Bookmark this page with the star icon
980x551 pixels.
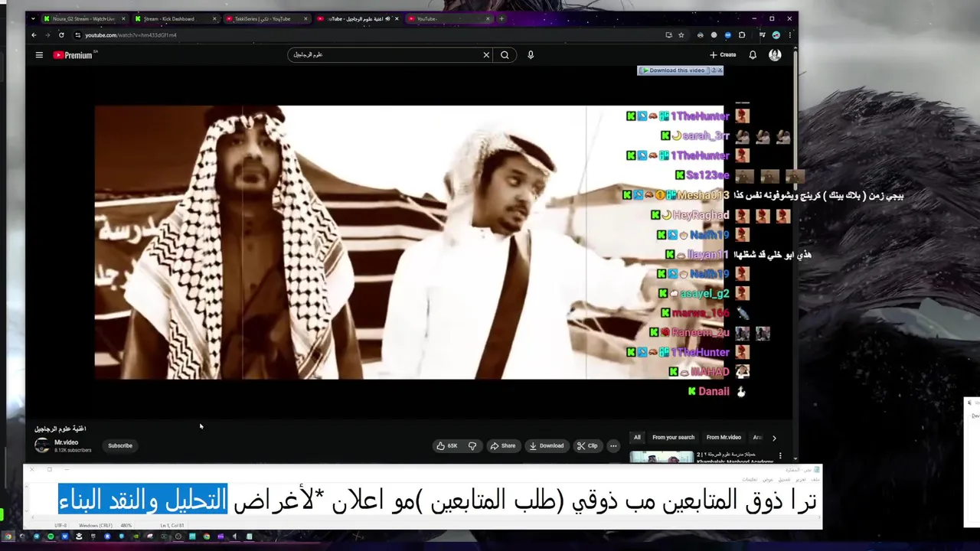[x=681, y=35]
